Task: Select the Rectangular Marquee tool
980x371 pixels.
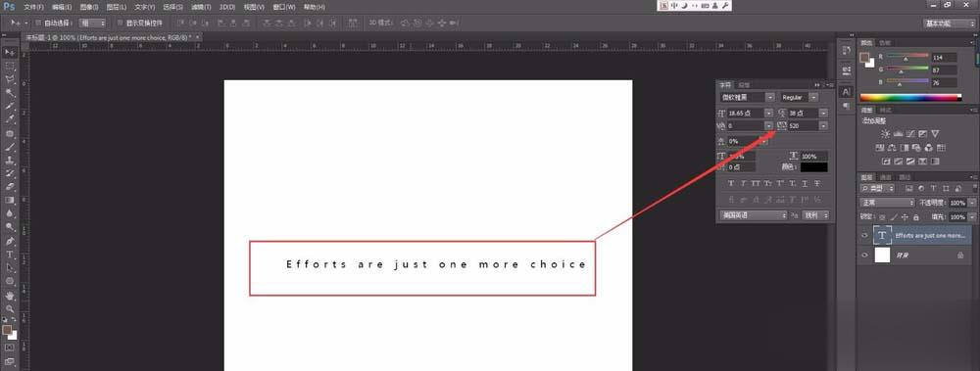Action: click(10, 66)
